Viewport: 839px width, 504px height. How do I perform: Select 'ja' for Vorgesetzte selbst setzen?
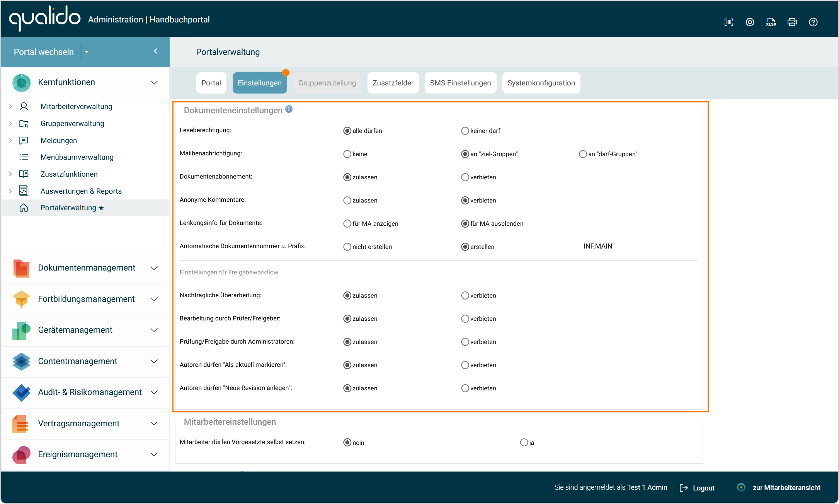(524, 443)
